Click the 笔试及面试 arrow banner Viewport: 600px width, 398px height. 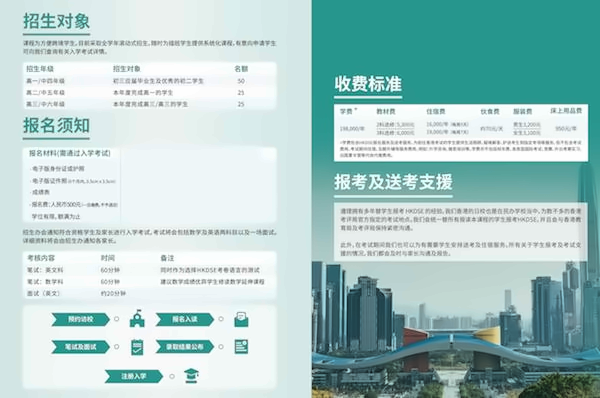(81, 347)
